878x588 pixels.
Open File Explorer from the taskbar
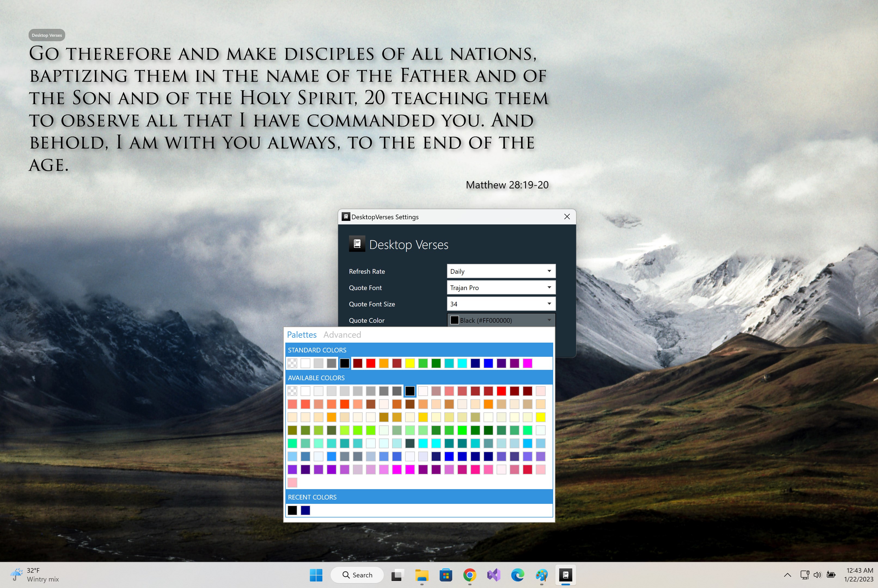point(422,575)
